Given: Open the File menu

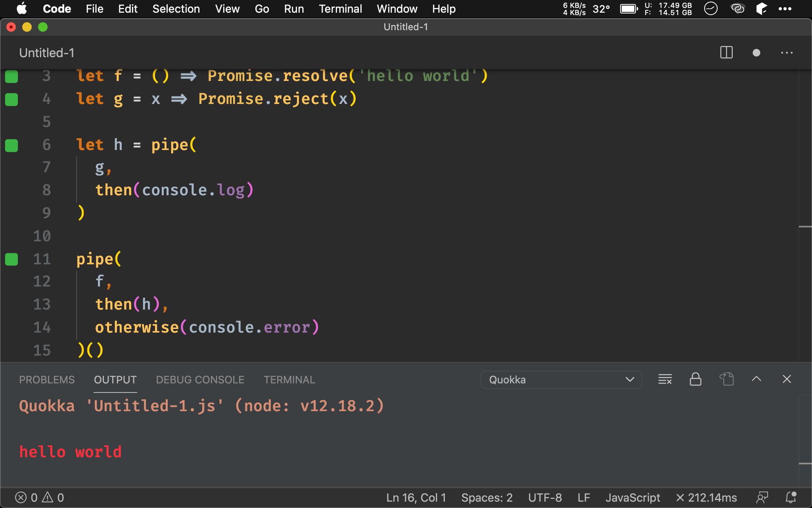Looking at the screenshot, I should pos(94,9).
